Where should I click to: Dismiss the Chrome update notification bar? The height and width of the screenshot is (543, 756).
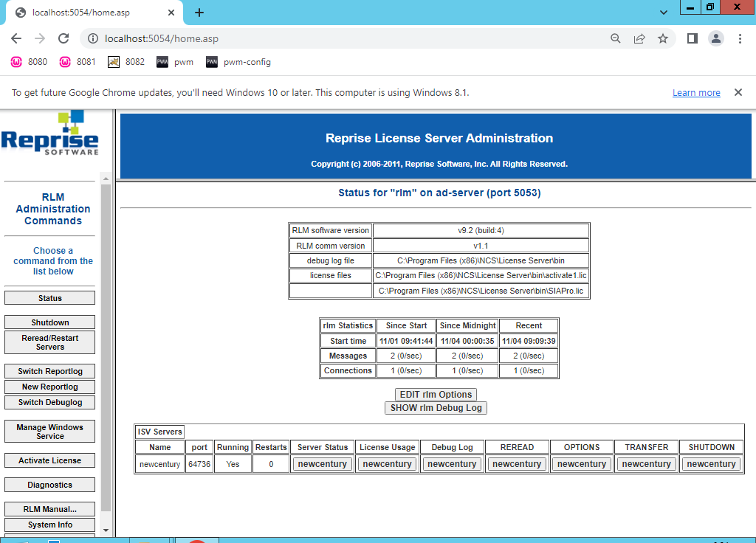(x=738, y=92)
